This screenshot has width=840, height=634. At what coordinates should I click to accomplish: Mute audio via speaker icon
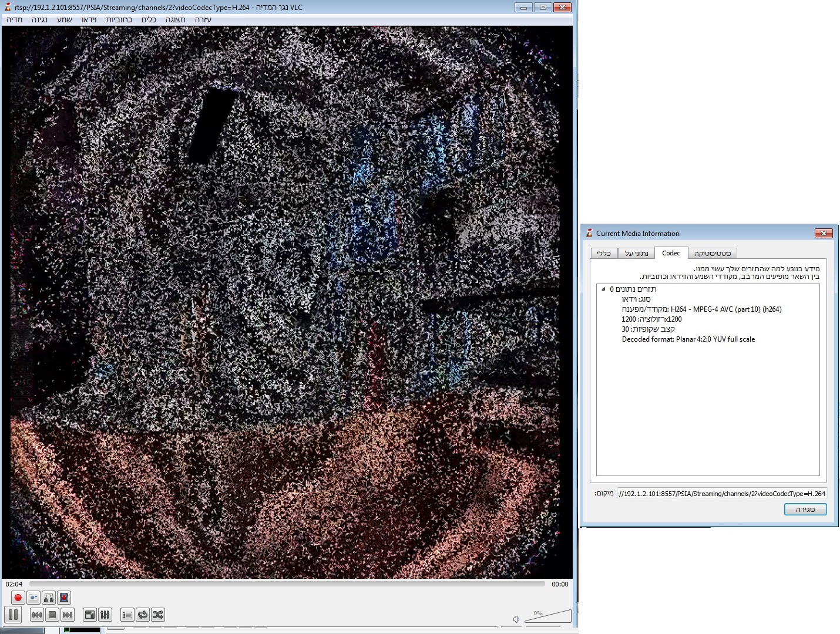click(x=516, y=619)
